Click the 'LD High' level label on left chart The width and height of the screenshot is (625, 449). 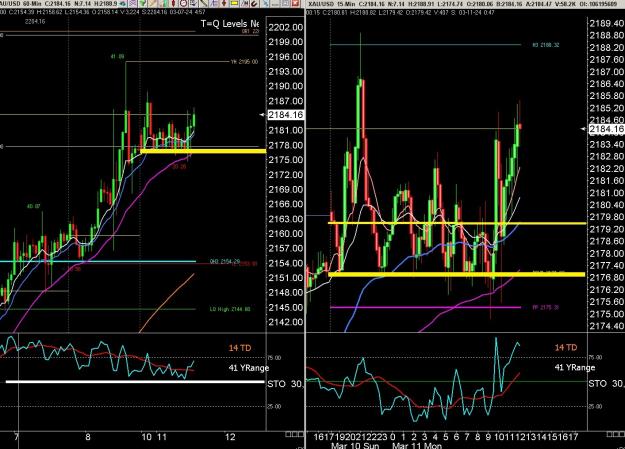[x=230, y=309]
